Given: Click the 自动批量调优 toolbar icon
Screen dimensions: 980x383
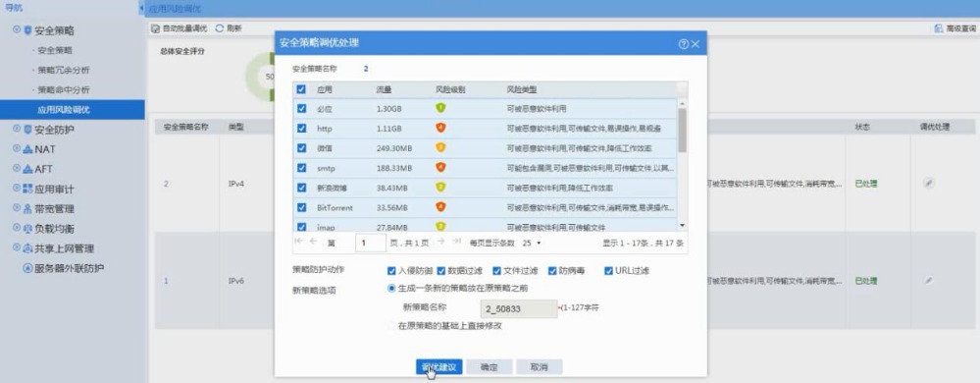Looking at the screenshot, I should point(156,28).
